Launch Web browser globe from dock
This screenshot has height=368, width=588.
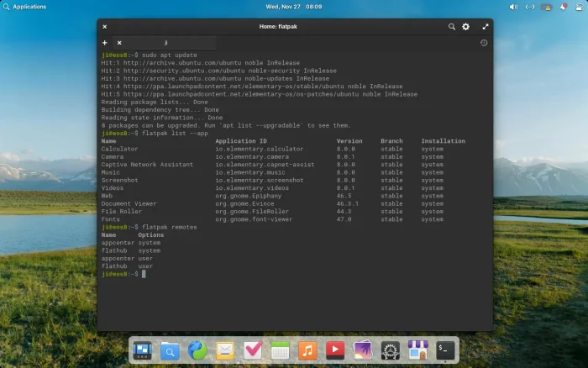coord(197,350)
